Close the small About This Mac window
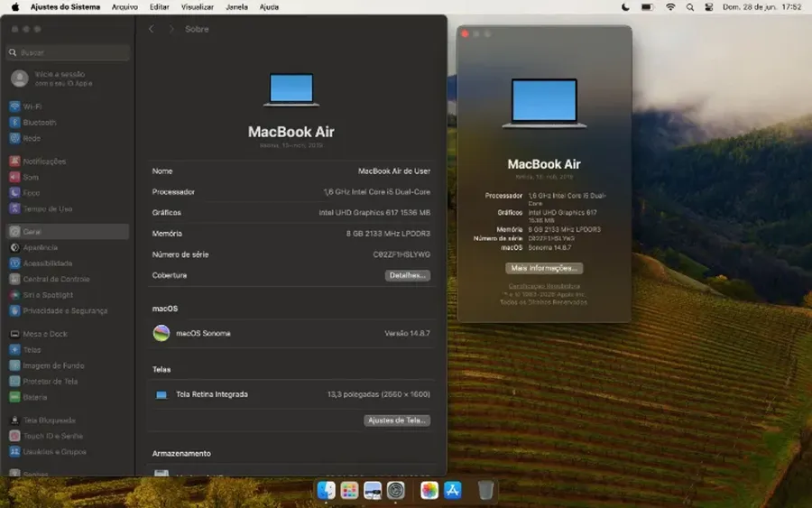This screenshot has width=812, height=508. pos(465,33)
